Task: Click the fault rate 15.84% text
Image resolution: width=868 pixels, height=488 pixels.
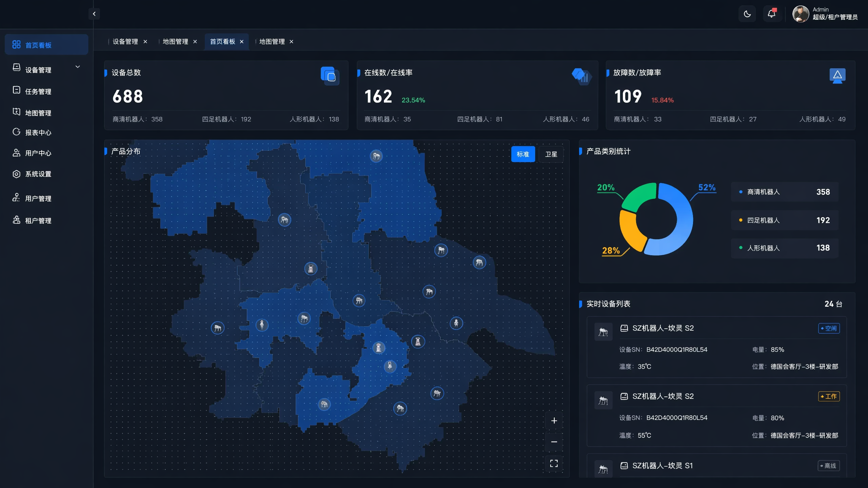Action: (663, 100)
